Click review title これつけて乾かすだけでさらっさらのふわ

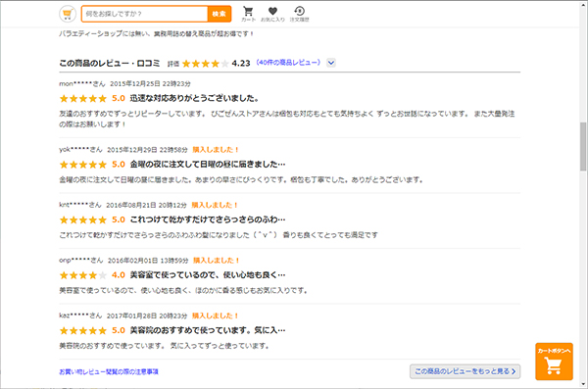[208, 219]
